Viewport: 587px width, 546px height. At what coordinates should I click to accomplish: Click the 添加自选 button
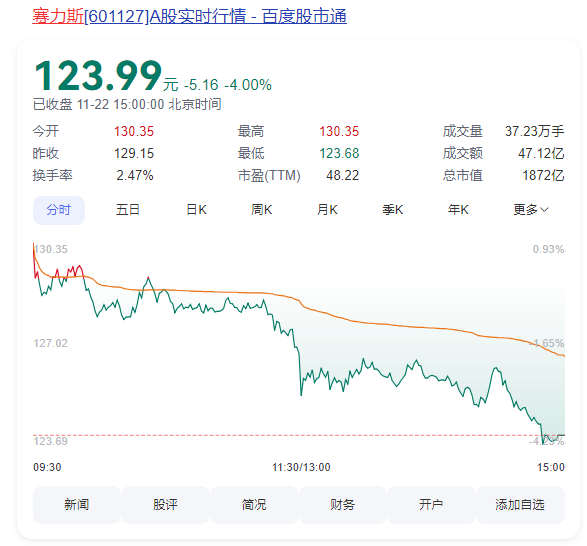click(x=520, y=504)
